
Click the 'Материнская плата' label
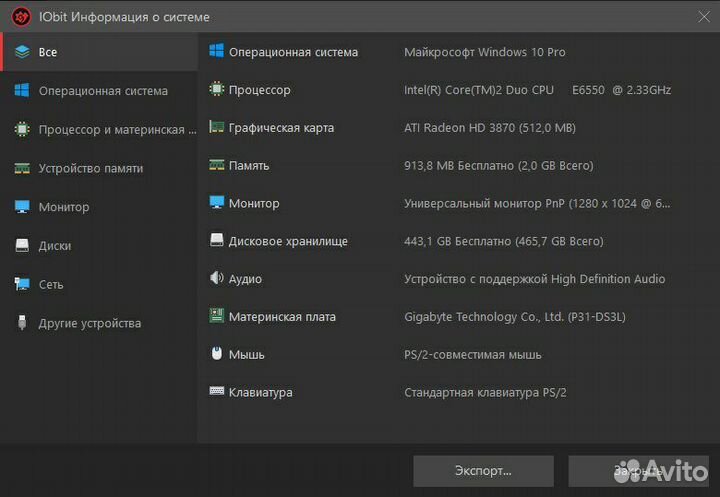click(x=282, y=316)
